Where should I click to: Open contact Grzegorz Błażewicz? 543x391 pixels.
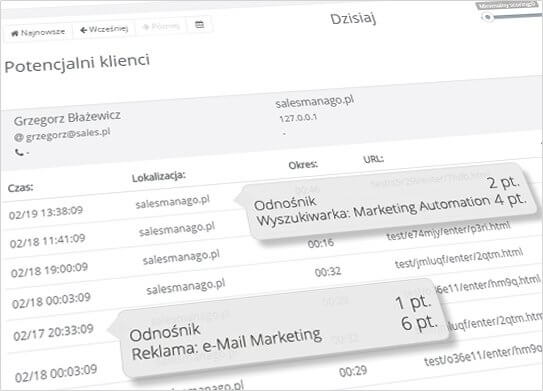point(67,118)
